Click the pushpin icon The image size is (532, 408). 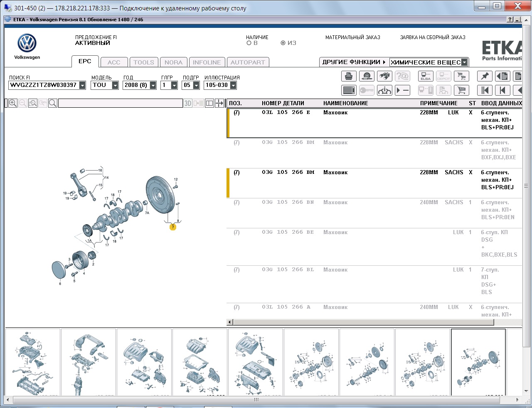point(485,76)
